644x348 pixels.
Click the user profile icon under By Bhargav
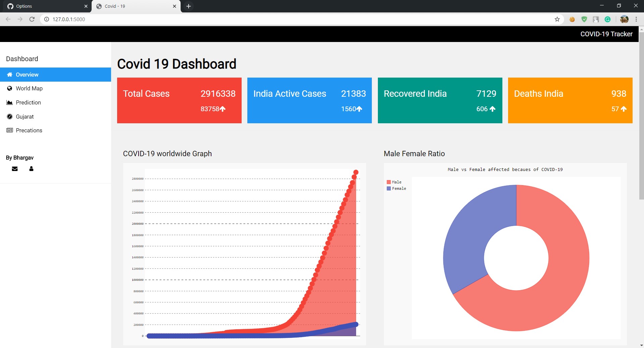point(31,169)
